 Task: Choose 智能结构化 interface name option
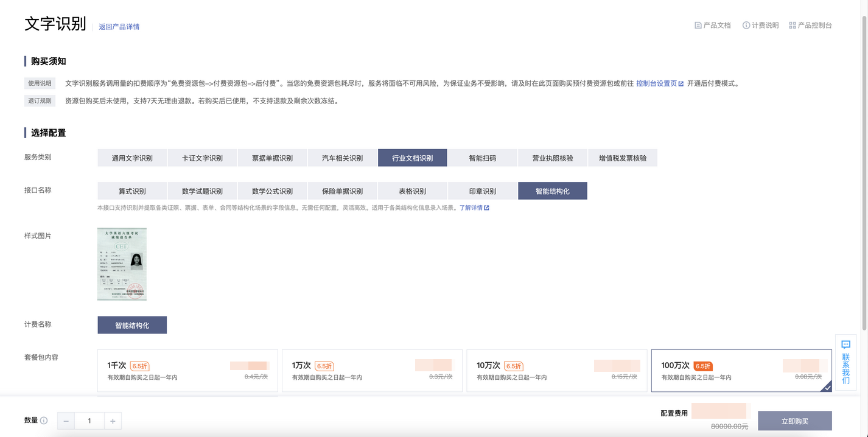(553, 191)
